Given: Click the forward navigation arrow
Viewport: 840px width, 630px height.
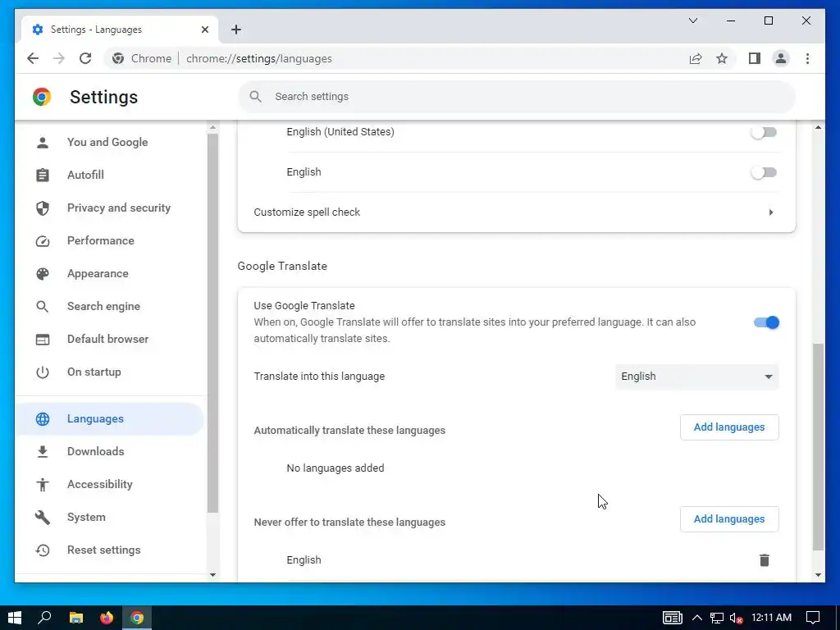Looking at the screenshot, I should pyautogui.click(x=59, y=58).
